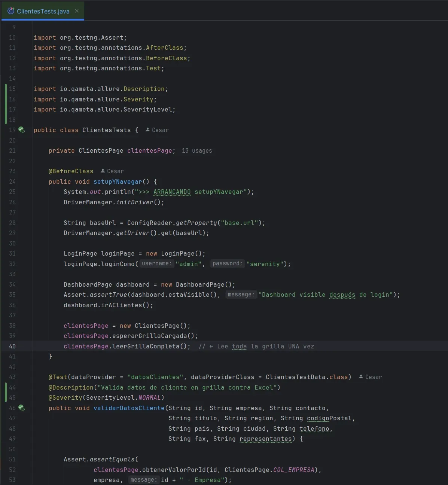Open the "13 usages" code vision link

click(197, 150)
